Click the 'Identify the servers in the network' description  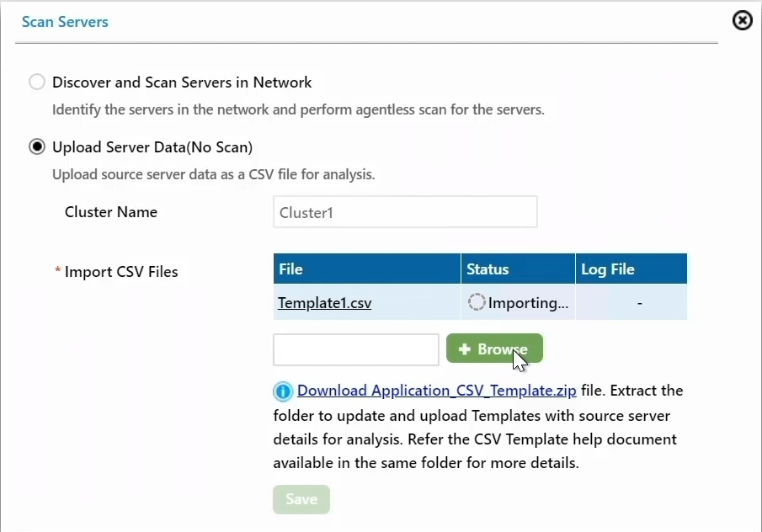(298, 109)
